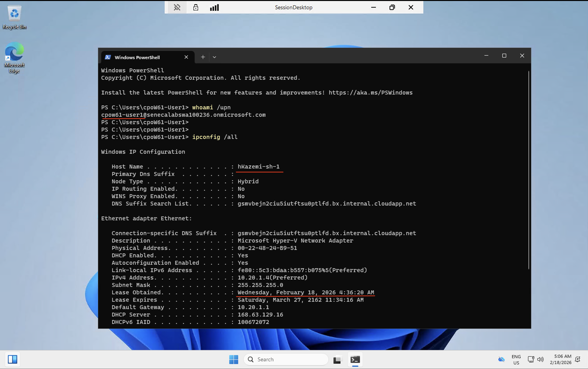Click the Ethernet adapter Ethernet heading

coord(147,218)
